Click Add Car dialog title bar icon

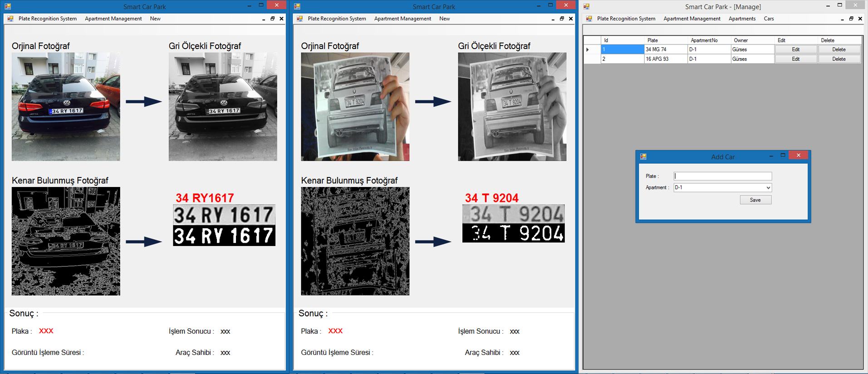click(x=643, y=157)
